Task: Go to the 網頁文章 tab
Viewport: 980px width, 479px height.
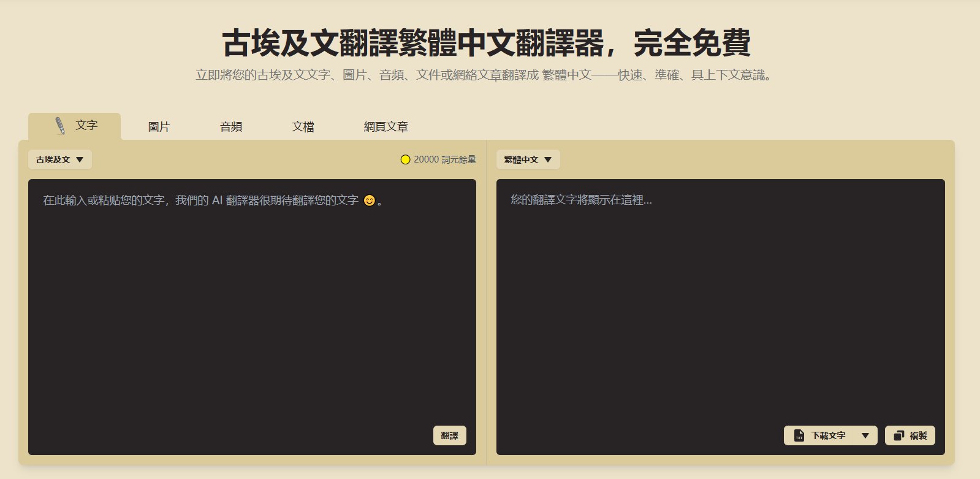Action: (386, 127)
